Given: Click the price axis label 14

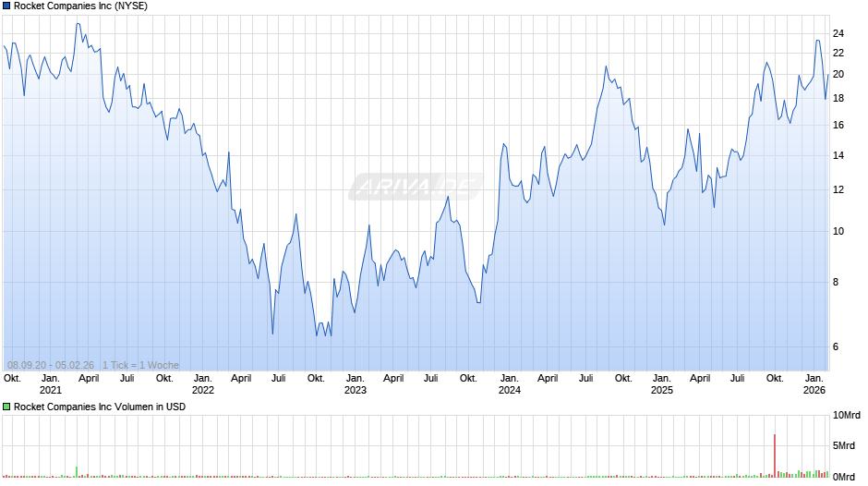Looking at the screenshot, I should point(838,155).
